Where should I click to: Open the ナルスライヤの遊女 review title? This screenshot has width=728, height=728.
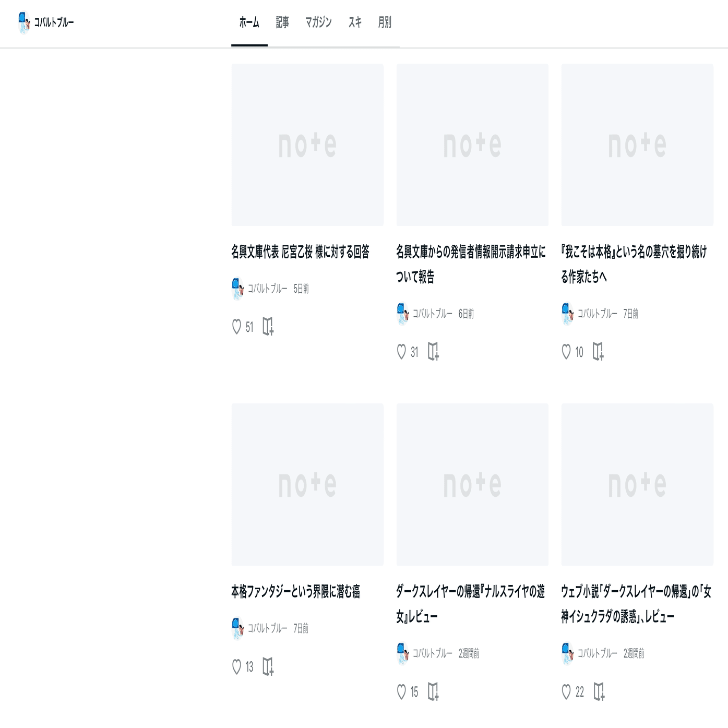[471, 604]
